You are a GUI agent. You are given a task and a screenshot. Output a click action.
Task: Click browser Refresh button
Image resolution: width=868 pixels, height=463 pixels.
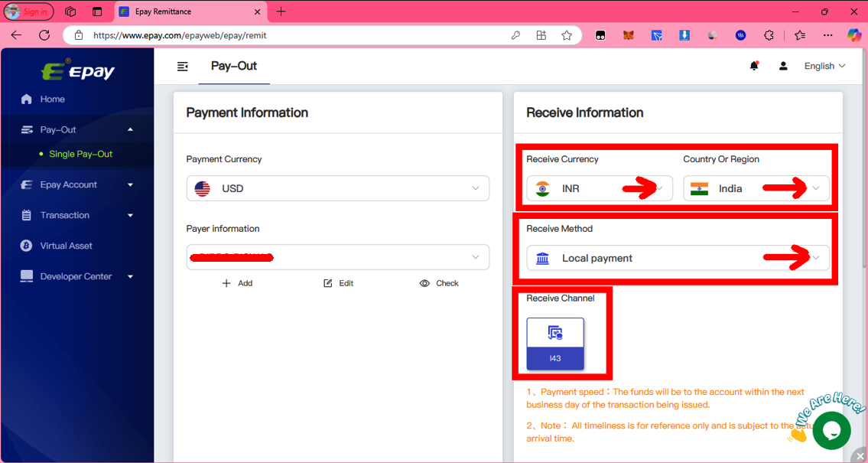click(44, 35)
